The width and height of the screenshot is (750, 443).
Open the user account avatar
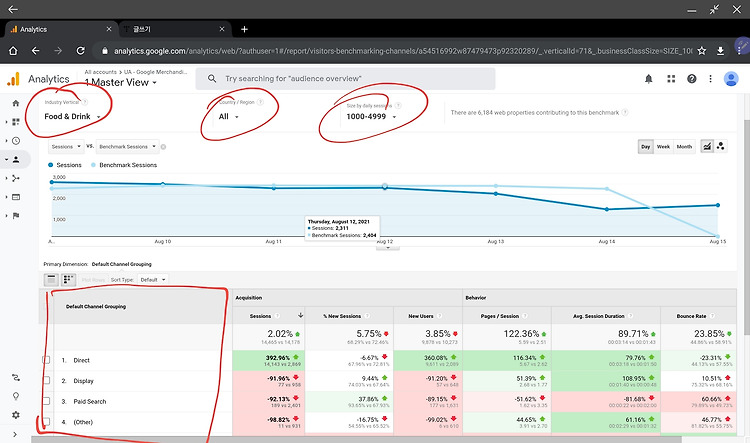[731, 79]
